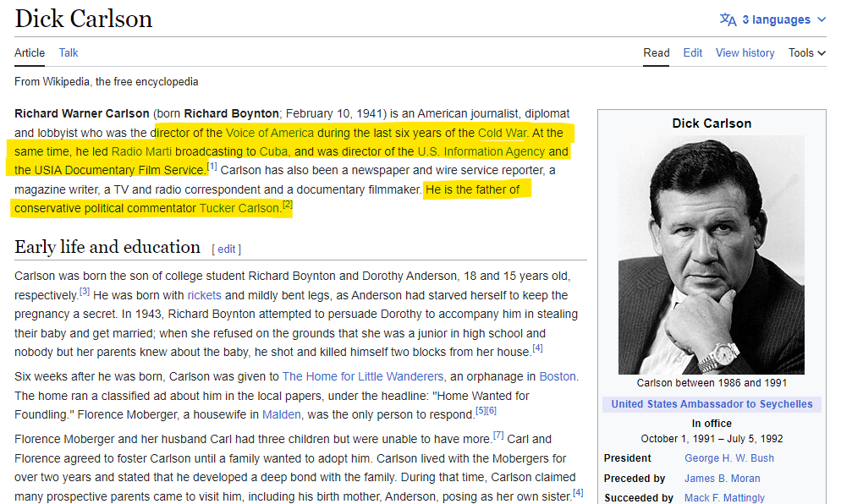The width and height of the screenshot is (852, 504).
Task: Click the languages translate icon
Action: click(728, 19)
